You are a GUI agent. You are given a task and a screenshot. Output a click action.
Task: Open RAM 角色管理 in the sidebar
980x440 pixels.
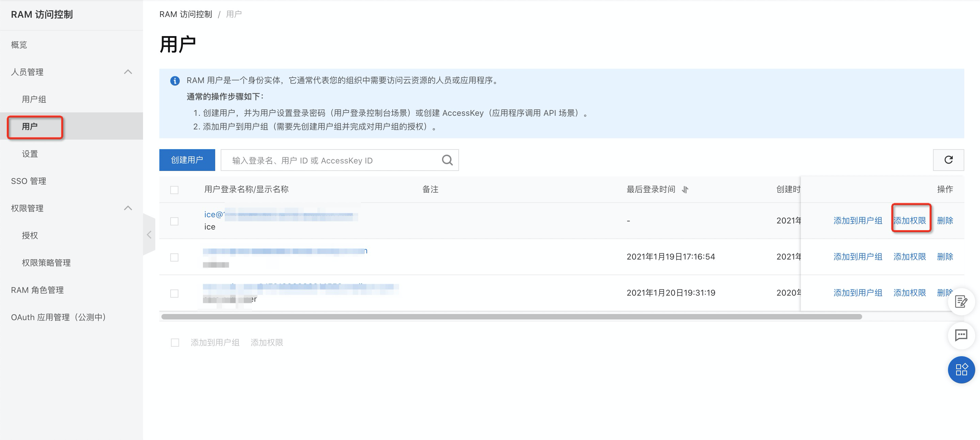37,290
